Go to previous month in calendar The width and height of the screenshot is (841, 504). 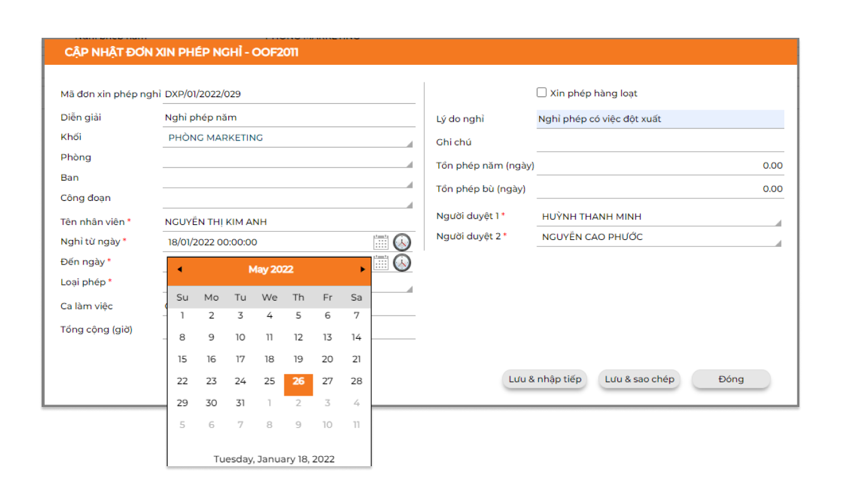(180, 270)
